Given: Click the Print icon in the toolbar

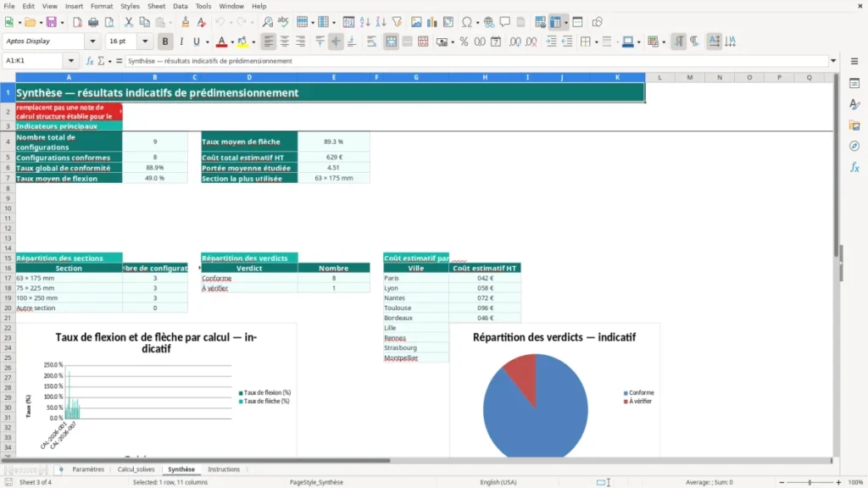Looking at the screenshot, I should click(x=93, y=22).
